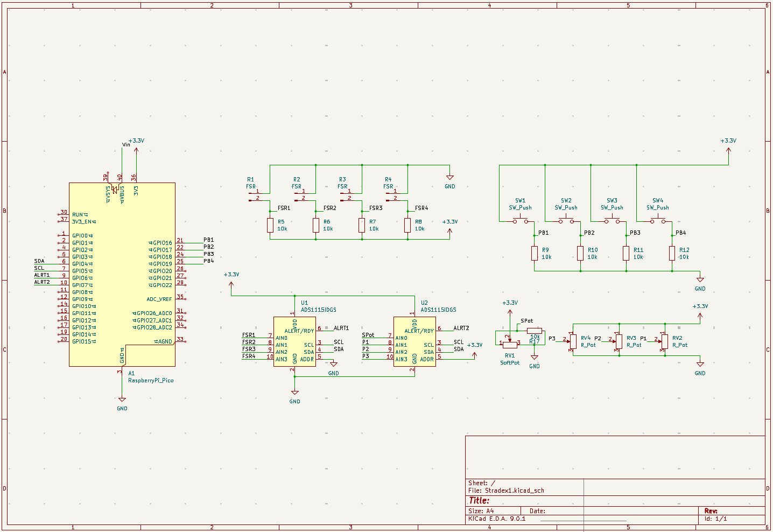Select the SW1 push button symbol
This screenshot has height=532, width=773.
[x=520, y=220]
